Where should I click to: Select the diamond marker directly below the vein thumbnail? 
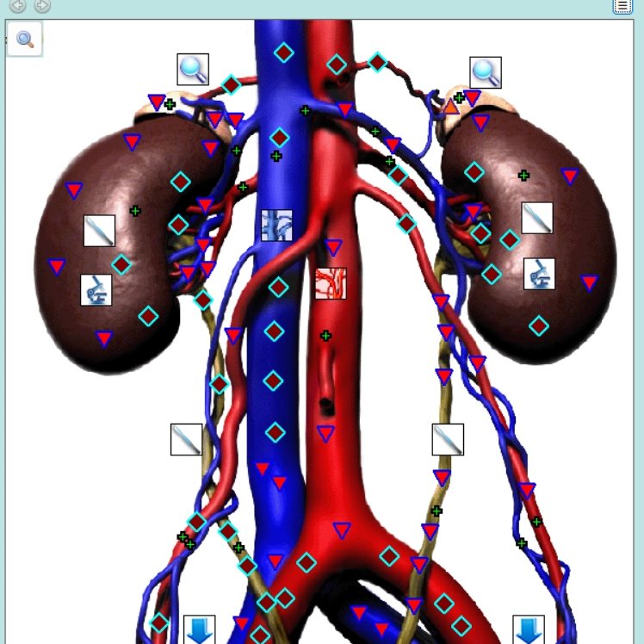tap(278, 287)
